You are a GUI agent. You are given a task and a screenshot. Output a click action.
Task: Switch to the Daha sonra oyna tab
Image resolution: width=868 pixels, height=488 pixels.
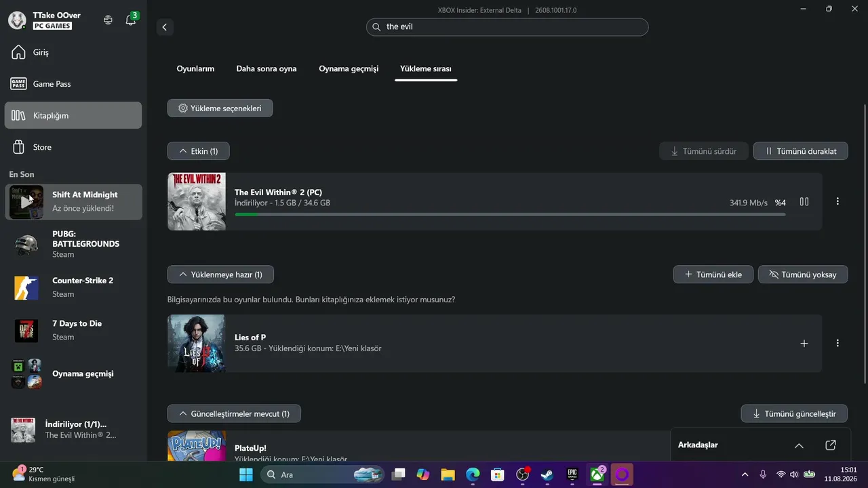(x=267, y=68)
